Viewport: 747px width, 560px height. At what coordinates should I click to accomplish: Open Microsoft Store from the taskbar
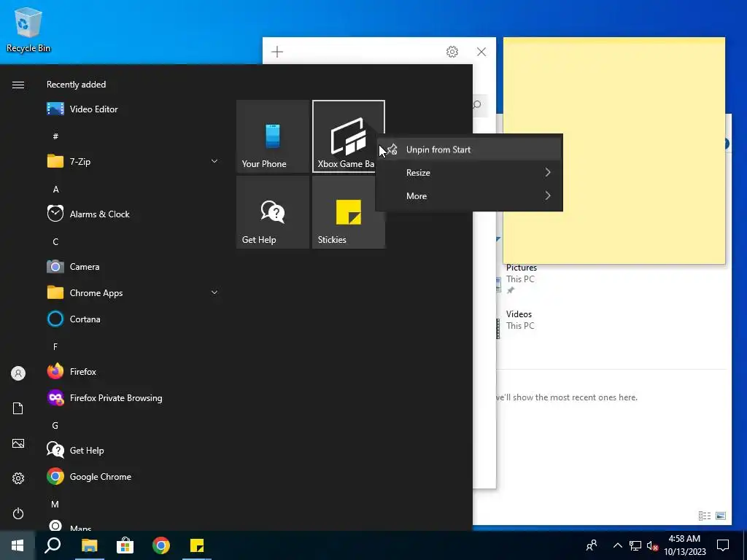pyautogui.click(x=125, y=545)
